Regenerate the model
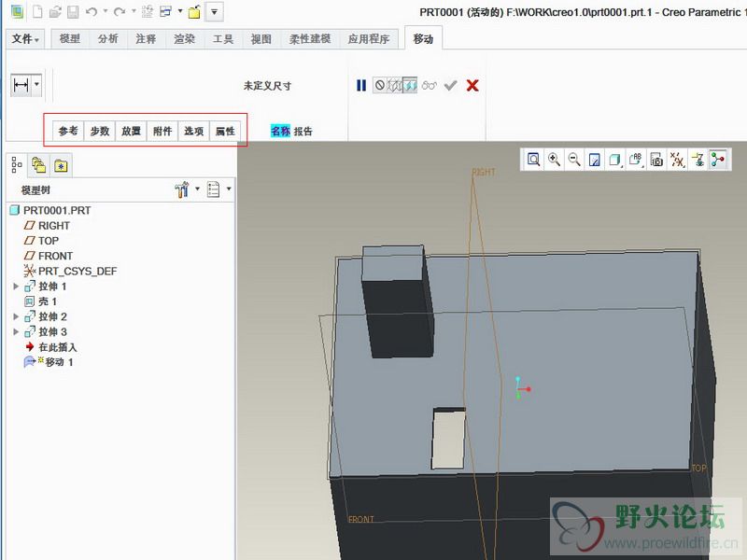The width and height of the screenshot is (747, 560). point(148,12)
